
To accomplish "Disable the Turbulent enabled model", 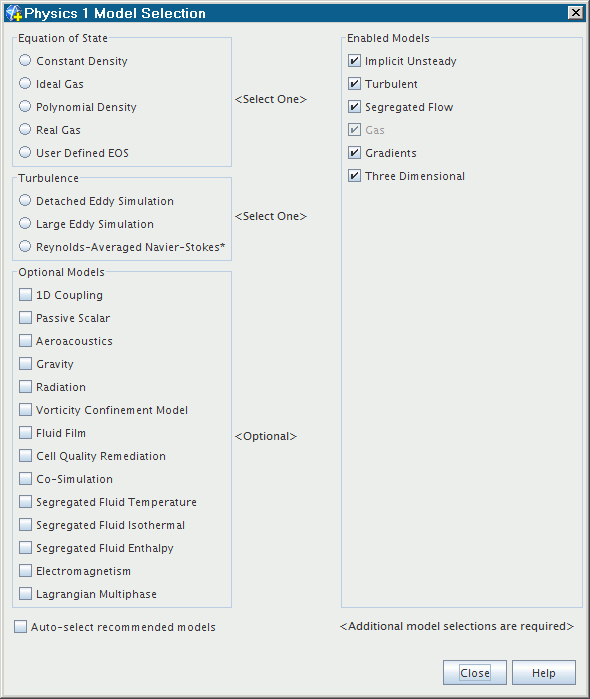I will [x=354, y=84].
